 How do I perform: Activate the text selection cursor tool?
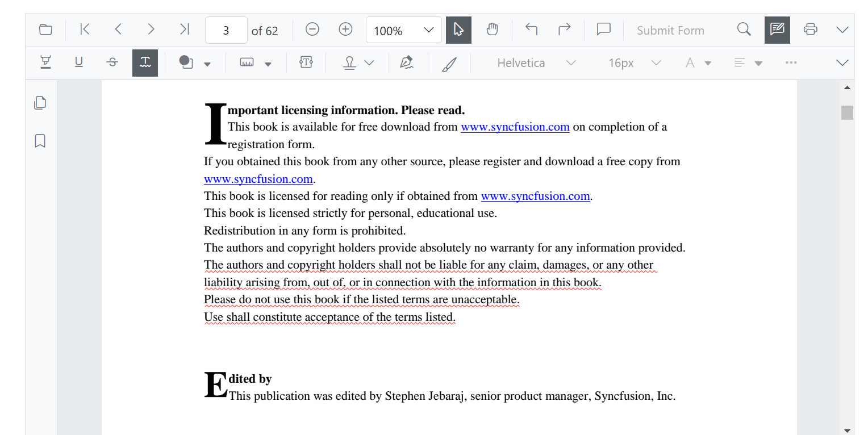tap(459, 30)
